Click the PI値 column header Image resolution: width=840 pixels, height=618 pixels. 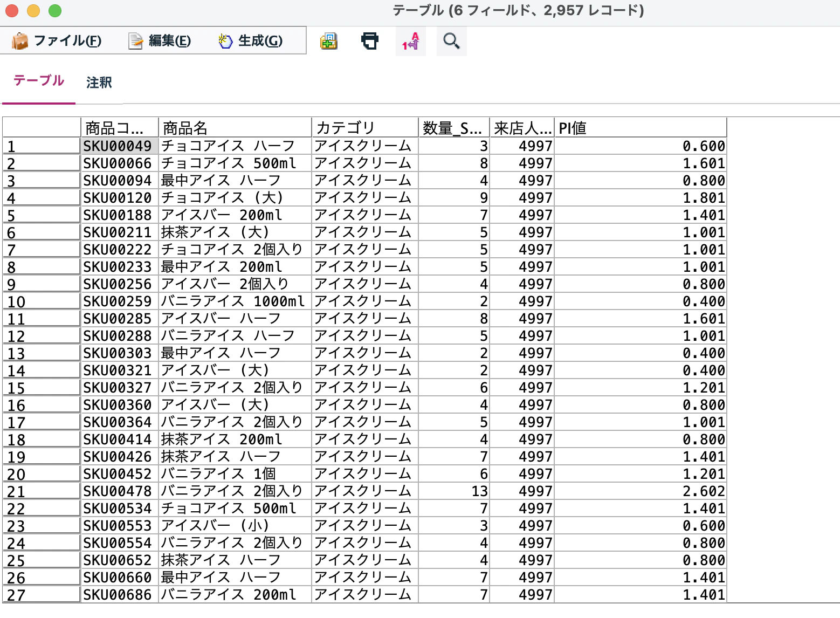[641, 128]
